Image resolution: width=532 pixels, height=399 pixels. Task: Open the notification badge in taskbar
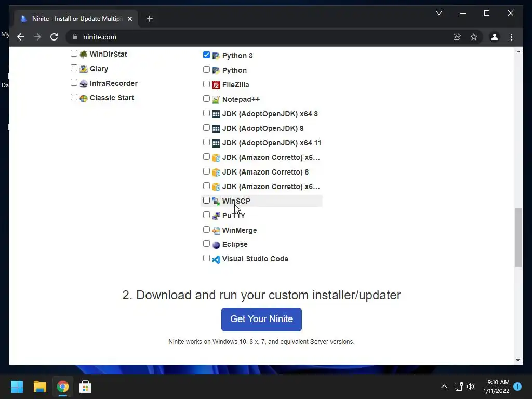(517, 387)
